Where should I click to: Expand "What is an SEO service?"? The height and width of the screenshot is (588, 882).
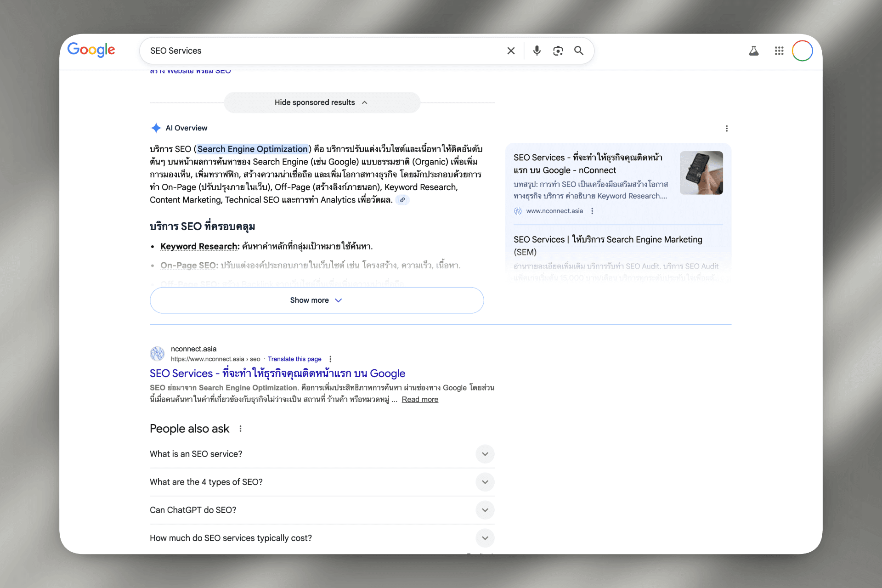pos(485,454)
